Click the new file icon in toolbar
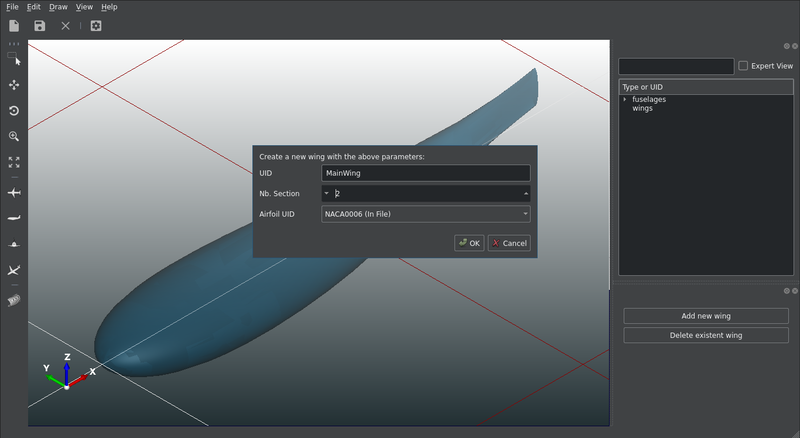 coord(14,26)
